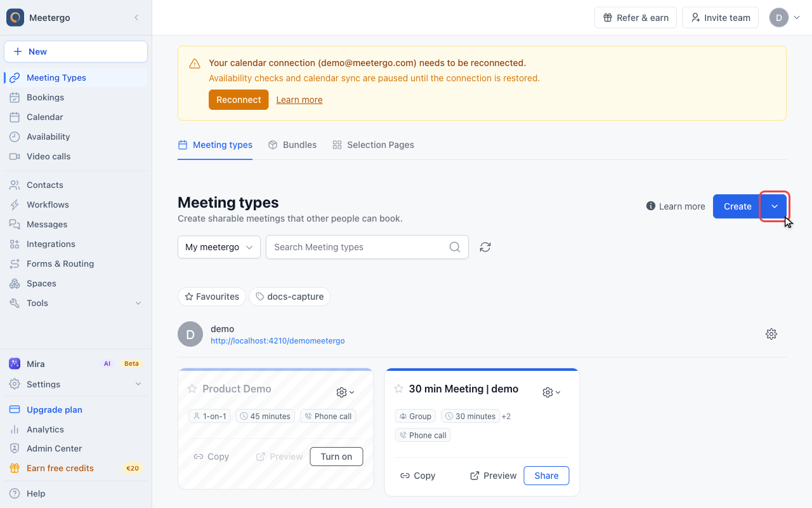Click Invite team button

[x=721, y=18]
